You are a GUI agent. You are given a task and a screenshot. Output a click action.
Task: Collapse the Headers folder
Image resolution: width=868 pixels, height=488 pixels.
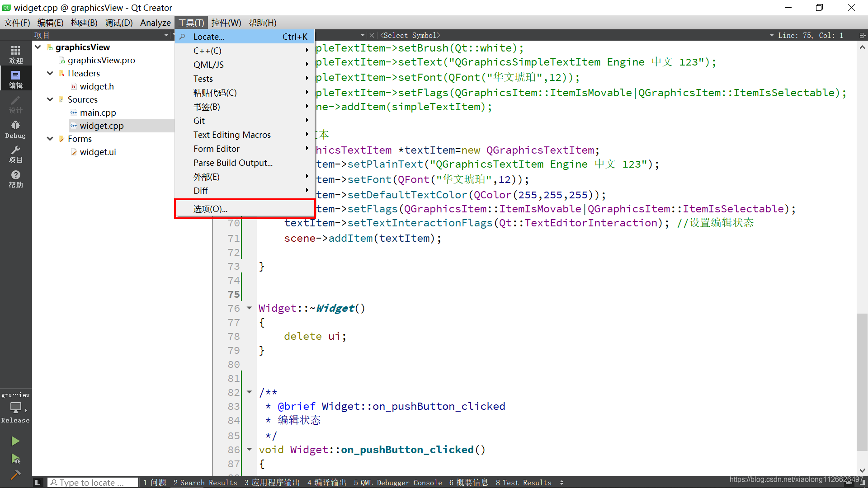coord(50,73)
